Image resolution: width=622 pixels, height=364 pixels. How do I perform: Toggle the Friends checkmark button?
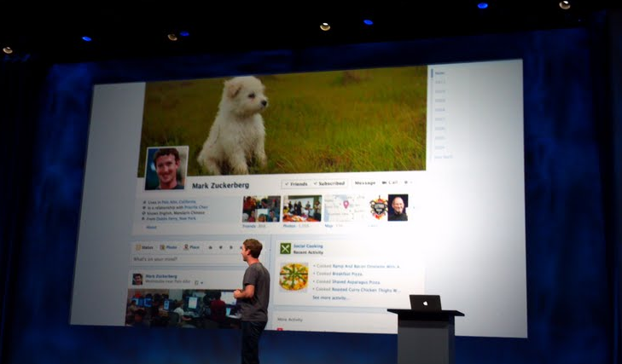pyautogui.click(x=296, y=182)
